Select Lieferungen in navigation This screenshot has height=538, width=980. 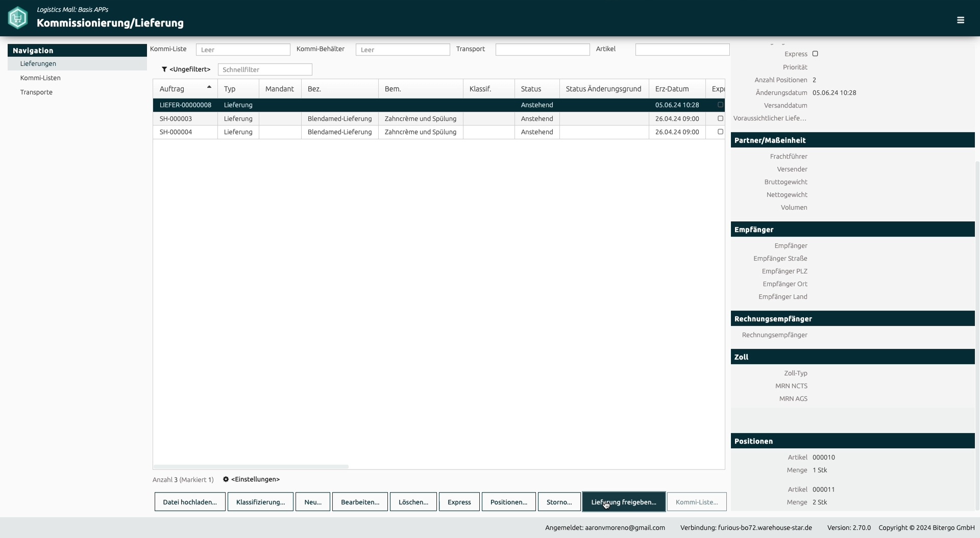click(x=77, y=64)
